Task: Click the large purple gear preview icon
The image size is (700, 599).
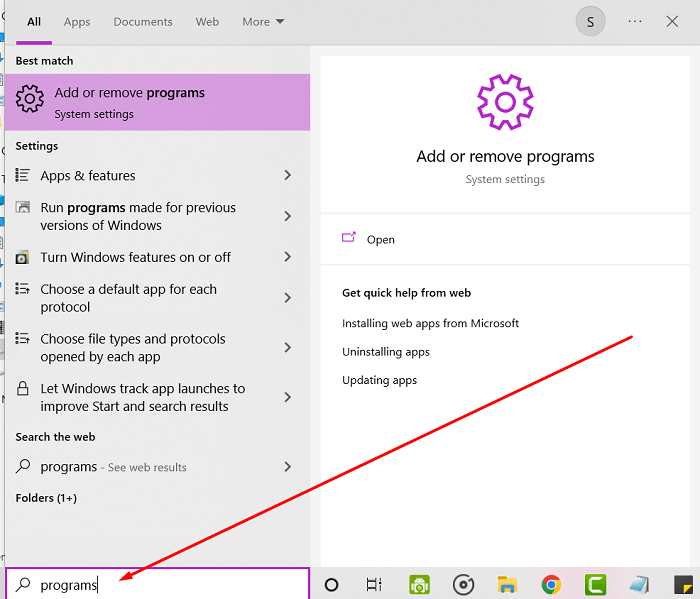Action: click(505, 102)
